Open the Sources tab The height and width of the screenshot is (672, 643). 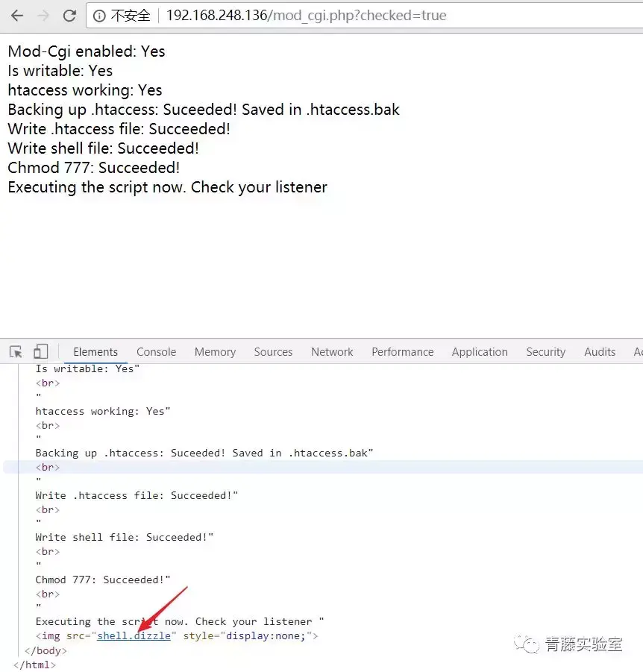[x=273, y=352]
